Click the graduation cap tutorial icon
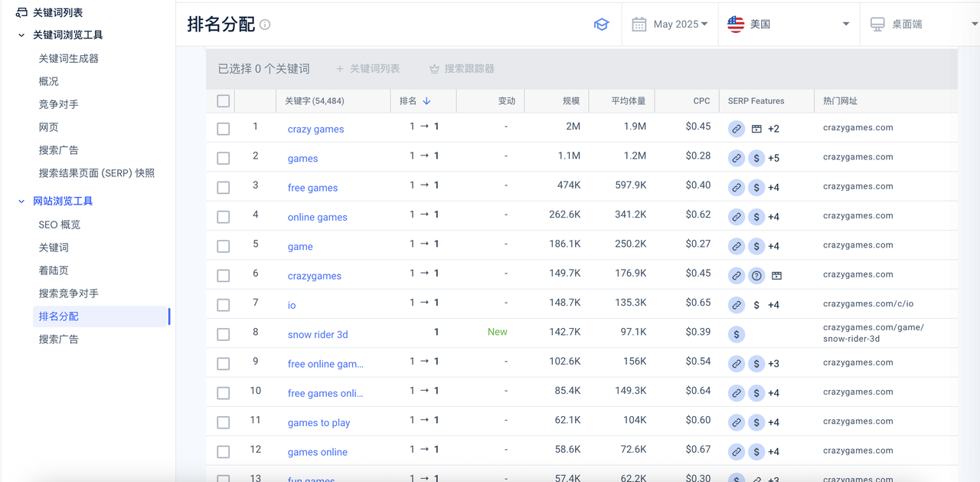 tap(601, 25)
